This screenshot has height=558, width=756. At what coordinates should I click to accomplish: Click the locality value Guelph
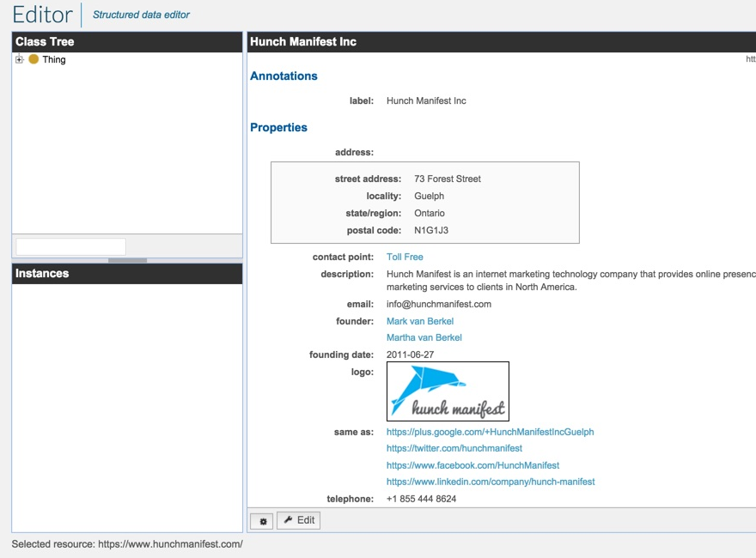[x=429, y=196]
